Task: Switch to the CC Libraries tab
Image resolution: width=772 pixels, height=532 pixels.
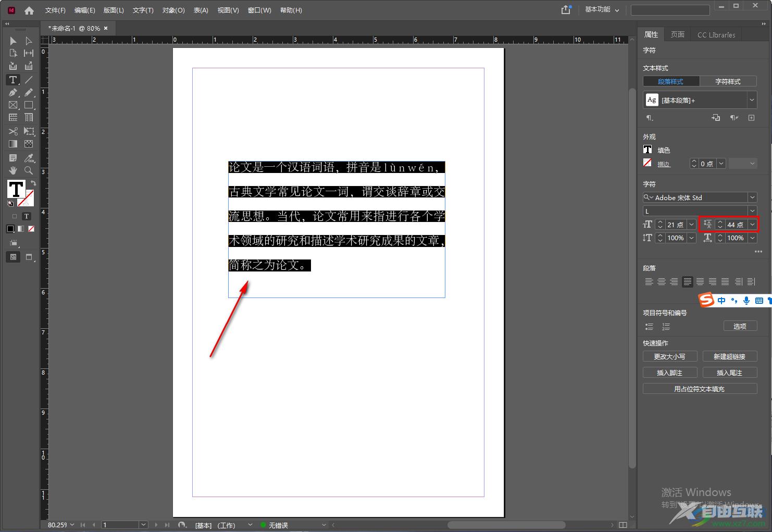Action: pos(716,35)
